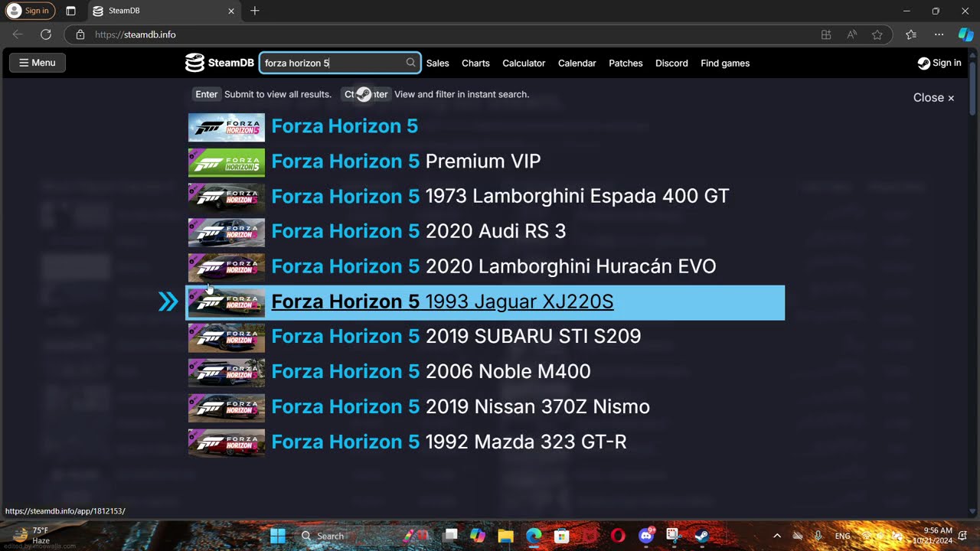Open the 2019 SUBARU STI S209 result
Screen dimensions: 980x551
485,336
